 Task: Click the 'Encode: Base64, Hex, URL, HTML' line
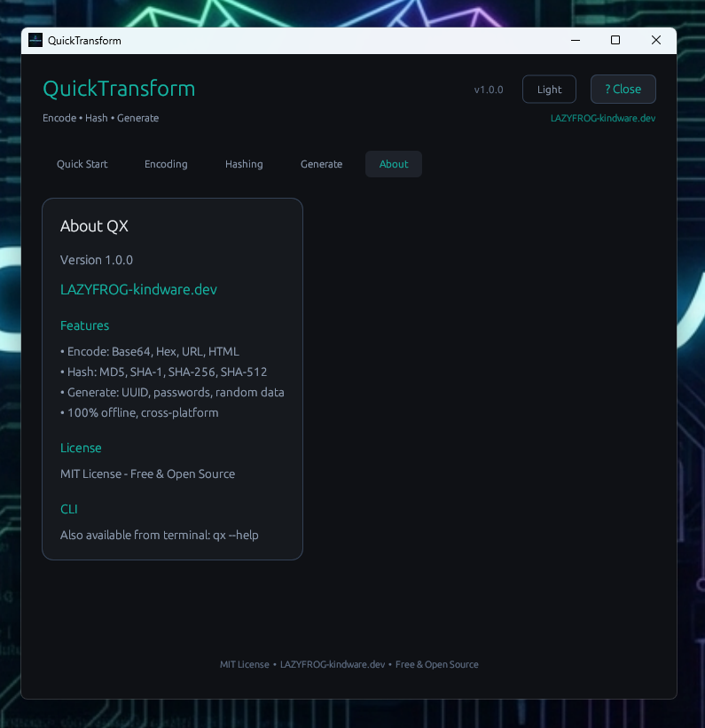[x=150, y=351]
